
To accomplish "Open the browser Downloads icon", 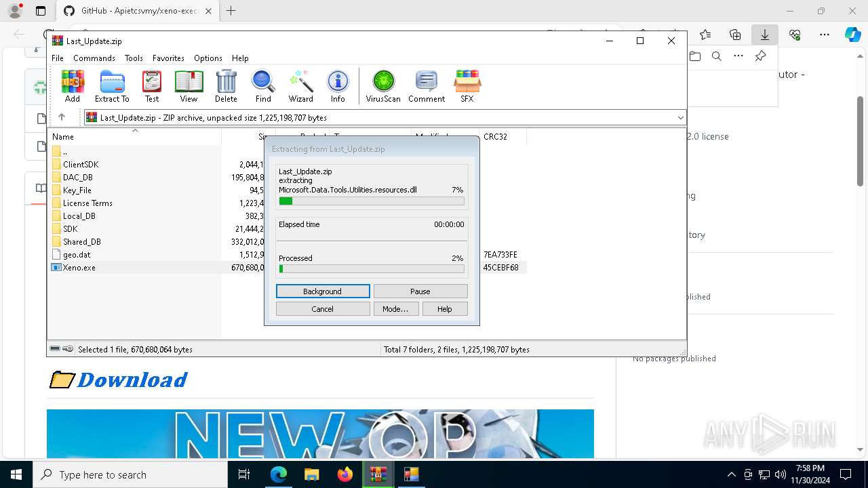I will tap(765, 35).
